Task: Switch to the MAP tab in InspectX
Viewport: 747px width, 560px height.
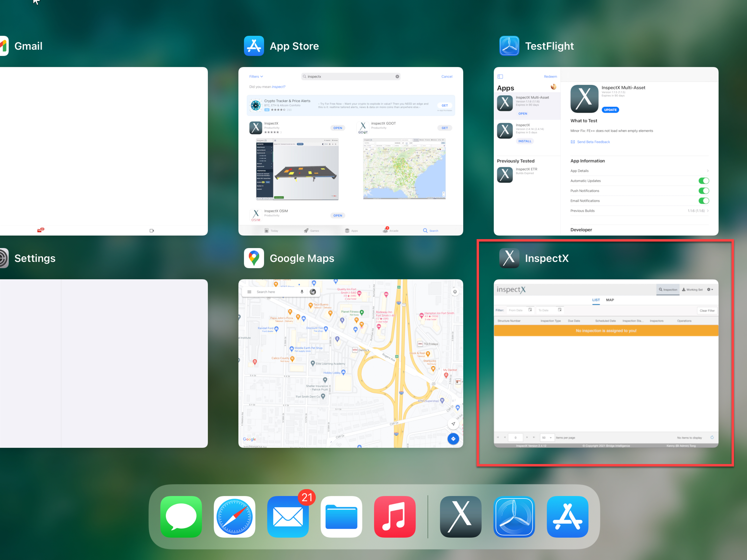Action: click(610, 300)
